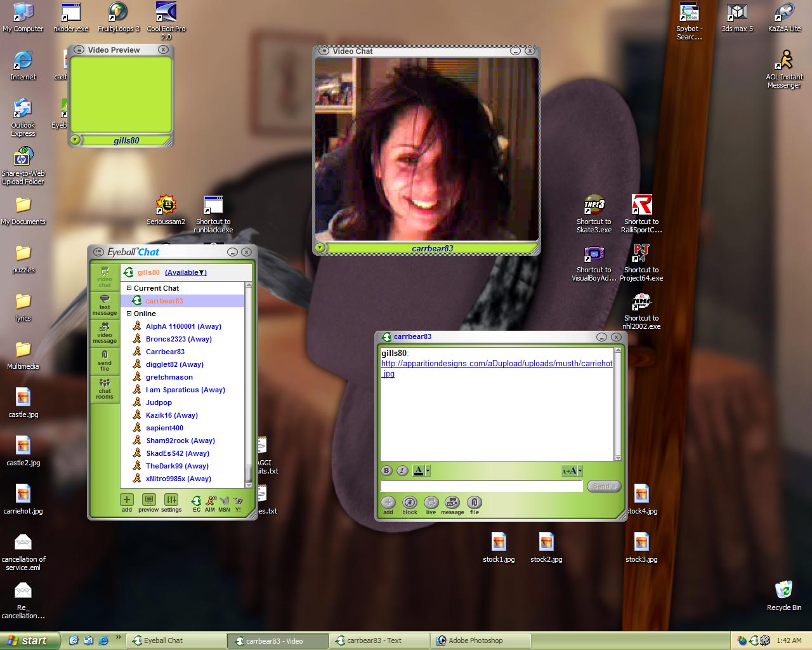Switch to Adobe Photoshop in the taskbar
The image size is (812, 650).
476,640
